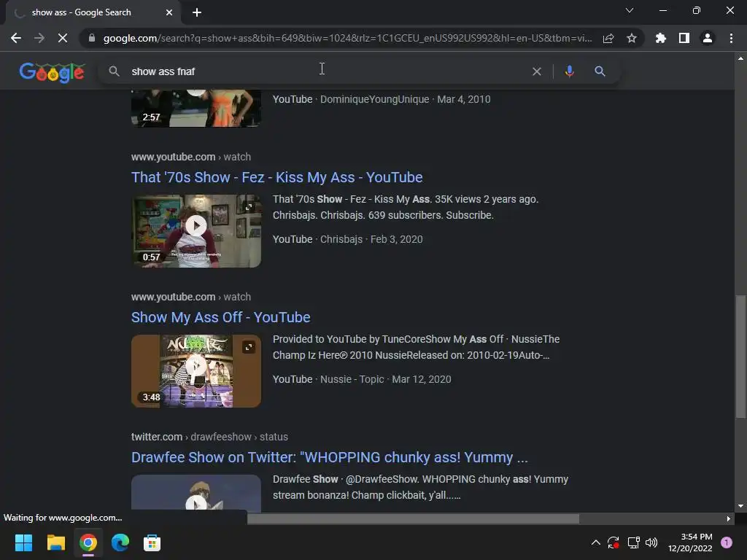Click 'DominiqueYoungUnique' channel text
This screenshot has height=560, width=747.
(x=374, y=99)
